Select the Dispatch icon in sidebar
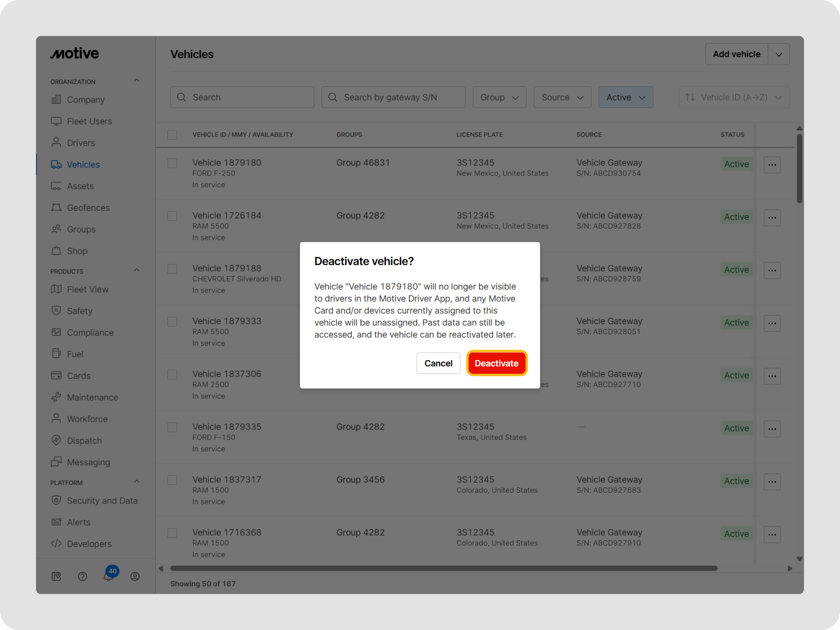This screenshot has height=630, width=840. [56, 440]
